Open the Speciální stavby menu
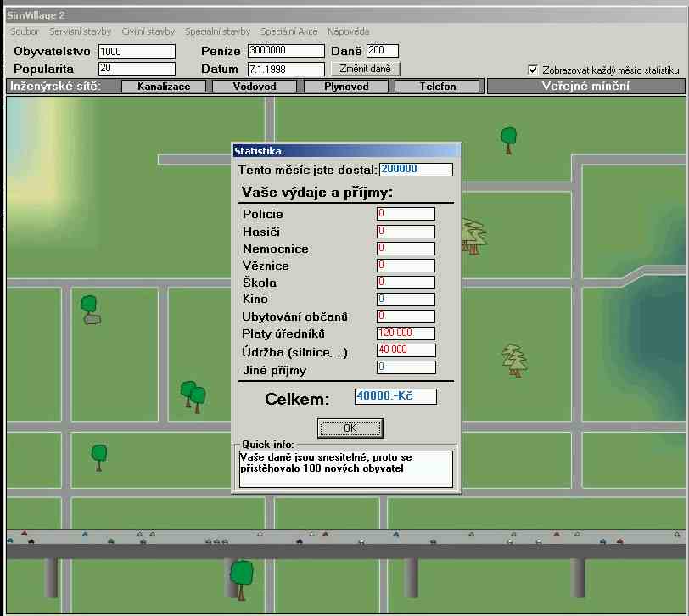This screenshot has height=616, width=689. click(x=217, y=31)
